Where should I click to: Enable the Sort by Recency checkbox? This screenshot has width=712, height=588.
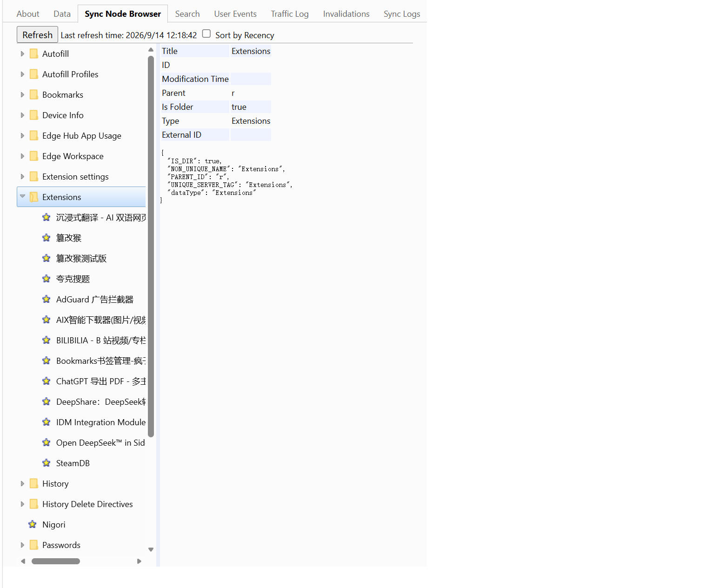(x=206, y=33)
